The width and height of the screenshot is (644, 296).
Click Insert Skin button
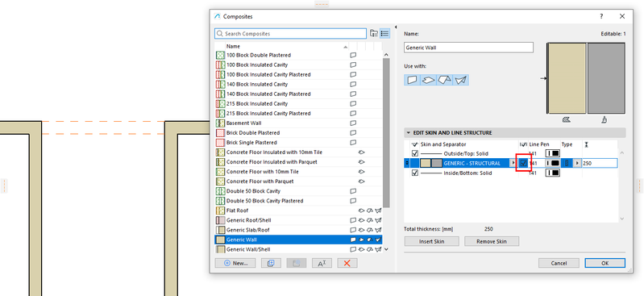pyautogui.click(x=432, y=241)
